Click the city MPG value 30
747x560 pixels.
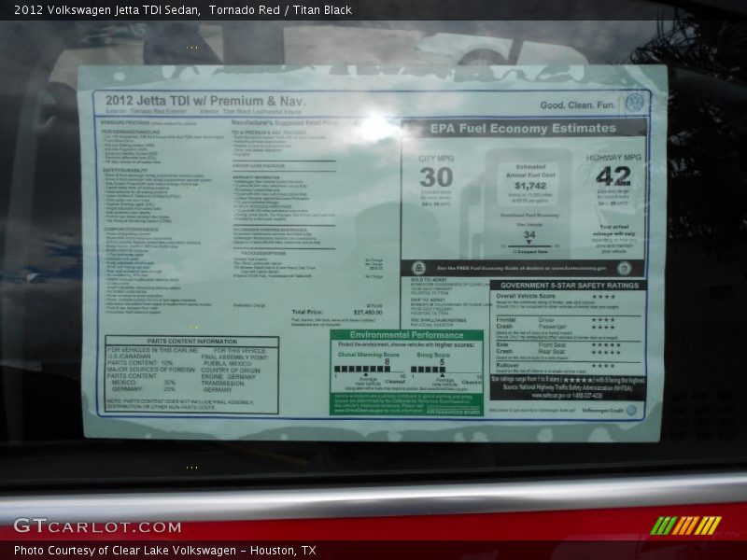click(436, 177)
